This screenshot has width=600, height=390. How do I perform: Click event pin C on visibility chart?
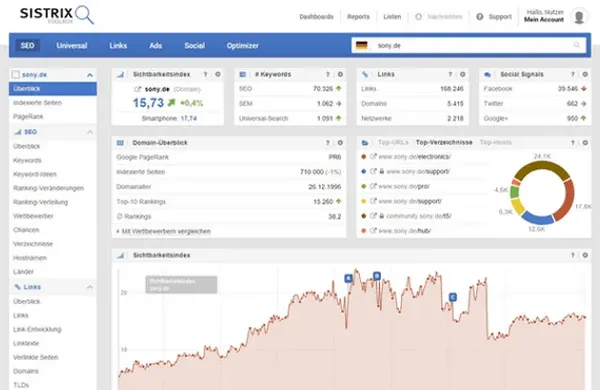click(453, 297)
